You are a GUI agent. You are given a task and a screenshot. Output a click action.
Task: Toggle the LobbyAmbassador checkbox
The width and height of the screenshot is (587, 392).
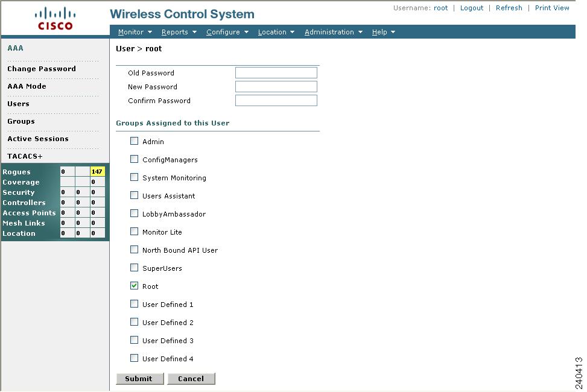[x=134, y=213]
